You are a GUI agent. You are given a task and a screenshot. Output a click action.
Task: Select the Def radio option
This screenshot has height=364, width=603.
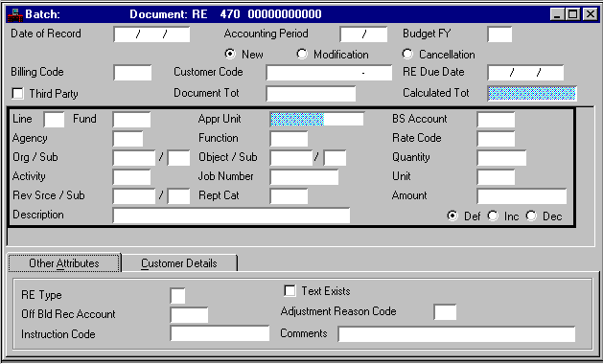pos(452,216)
